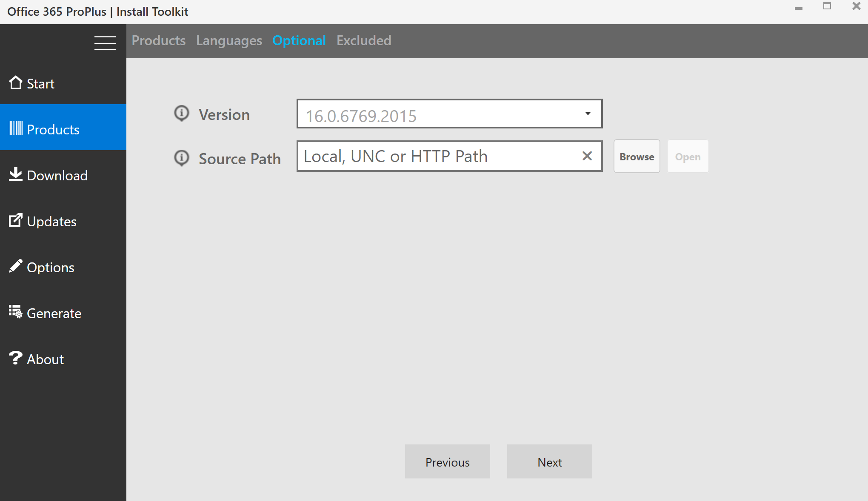The image size is (868, 501).
Task: Click the Start home icon
Action: point(16,83)
